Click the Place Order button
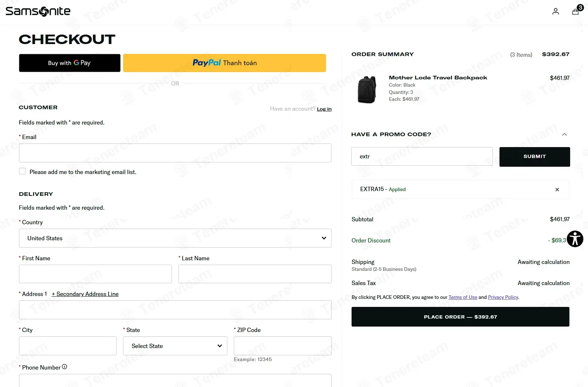588x387 pixels. pos(460,317)
